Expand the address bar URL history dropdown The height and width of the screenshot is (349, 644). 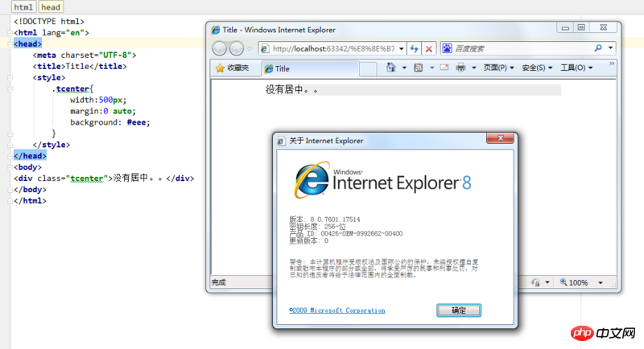point(401,49)
